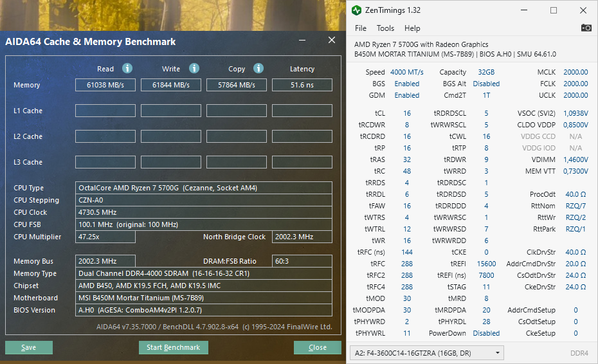Click the AddrCmdDrvStr 20.0 Ω value
The width and height of the screenshot is (598, 364).
575,264
